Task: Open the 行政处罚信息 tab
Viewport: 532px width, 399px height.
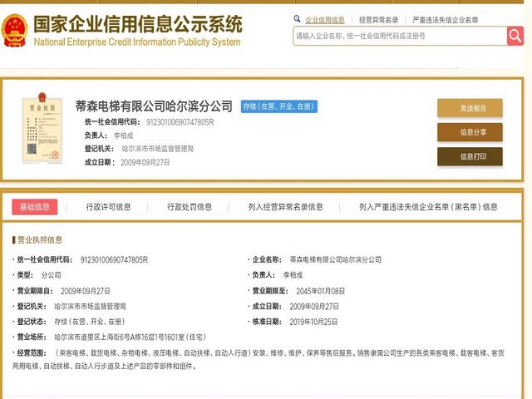Action: [x=190, y=207]
